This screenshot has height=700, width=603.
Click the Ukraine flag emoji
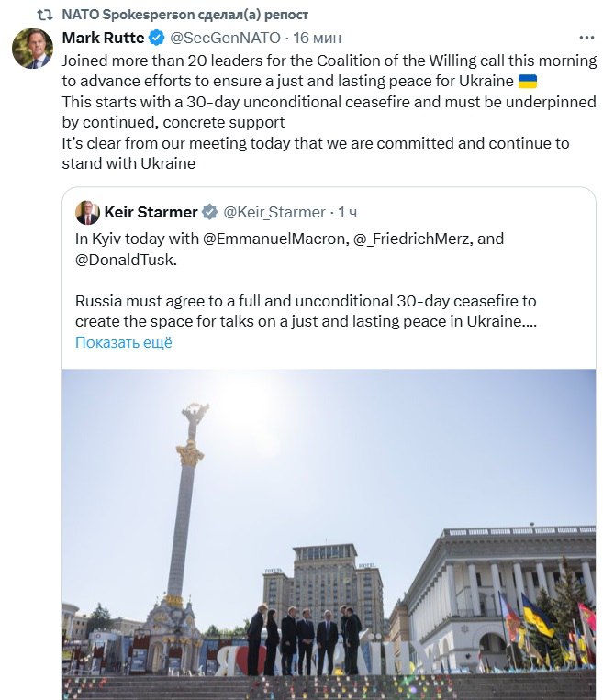click(x=528, y=81)
